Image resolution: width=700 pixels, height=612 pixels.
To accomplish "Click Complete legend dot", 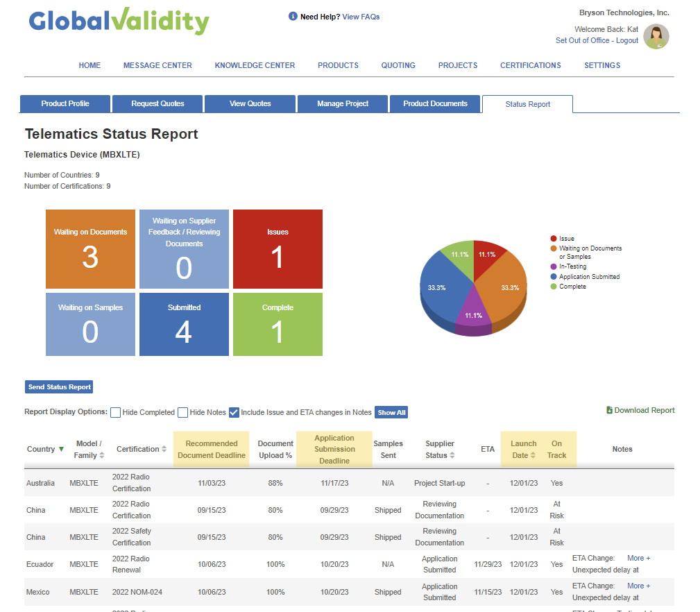I will [x=554, y=286].
